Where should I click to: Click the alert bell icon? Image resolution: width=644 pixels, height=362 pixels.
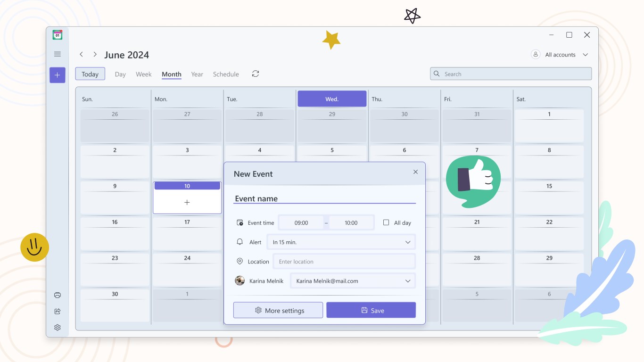pyautogui.click(x=240, y=242)
